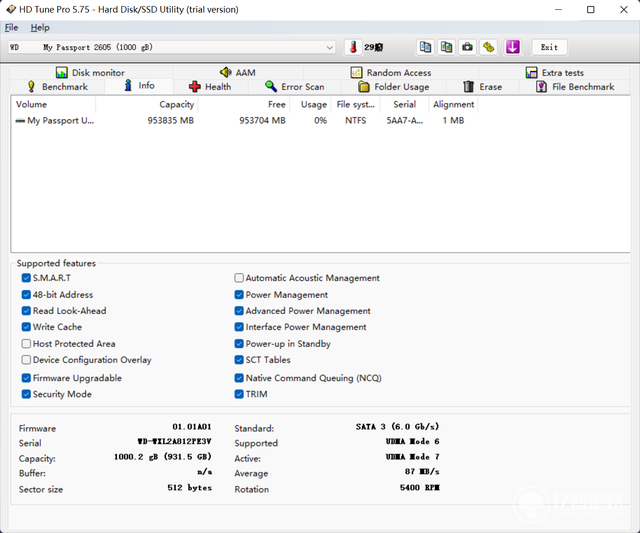Toggle the Security Mode checkbox
Viewport: 640px width, 533px height.
tap(26, 394)
